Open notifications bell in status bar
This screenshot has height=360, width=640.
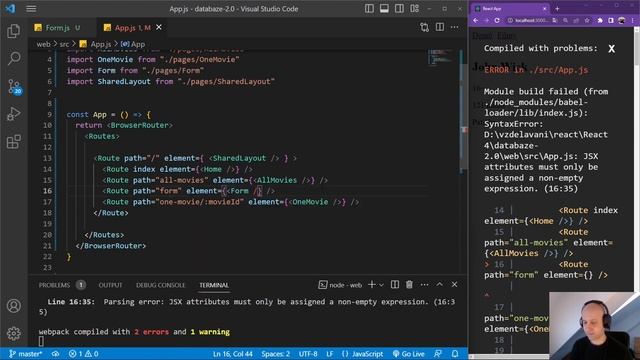(455, 354)
